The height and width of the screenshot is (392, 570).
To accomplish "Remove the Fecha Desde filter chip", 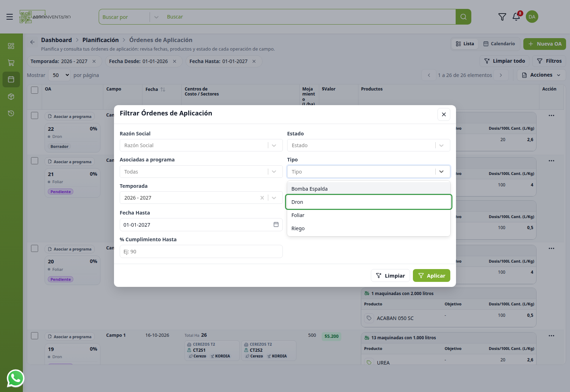I will [175, 61].
